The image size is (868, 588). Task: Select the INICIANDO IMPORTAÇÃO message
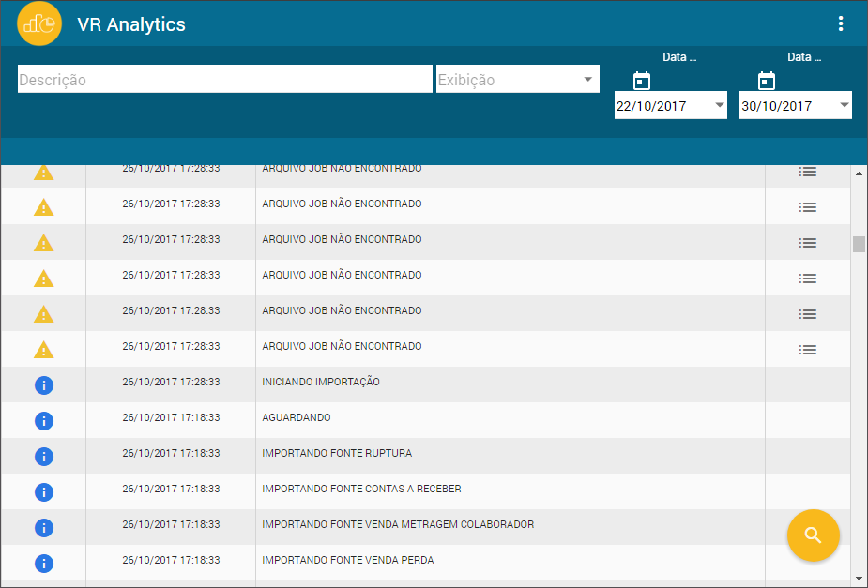point(321,382)
